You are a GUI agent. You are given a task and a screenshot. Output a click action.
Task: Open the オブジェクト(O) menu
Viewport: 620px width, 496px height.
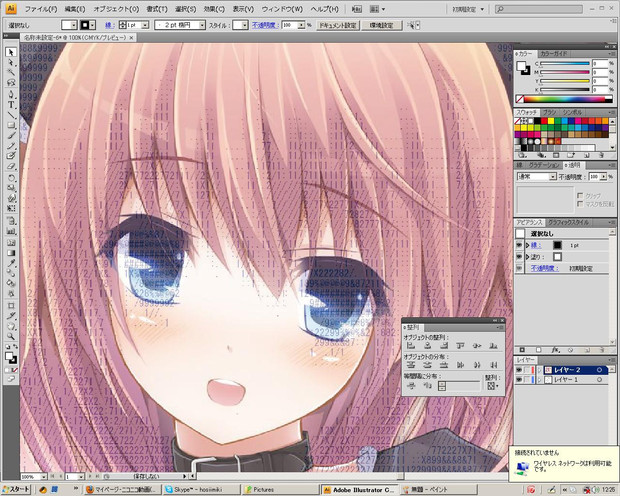point(116,9)
